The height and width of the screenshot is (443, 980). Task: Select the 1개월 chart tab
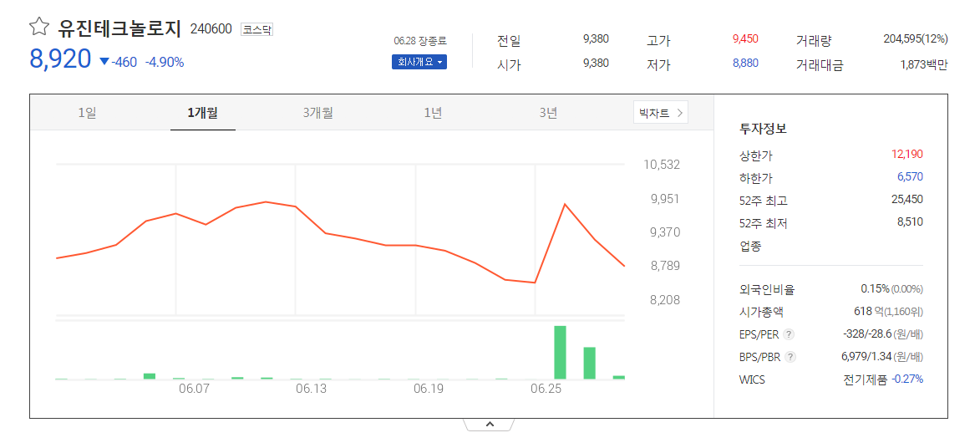202,113
